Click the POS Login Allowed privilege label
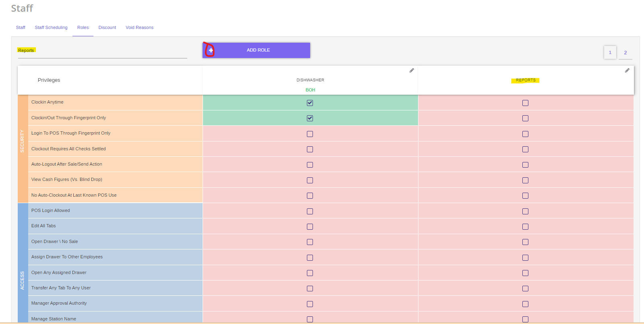 click(50, 210)
